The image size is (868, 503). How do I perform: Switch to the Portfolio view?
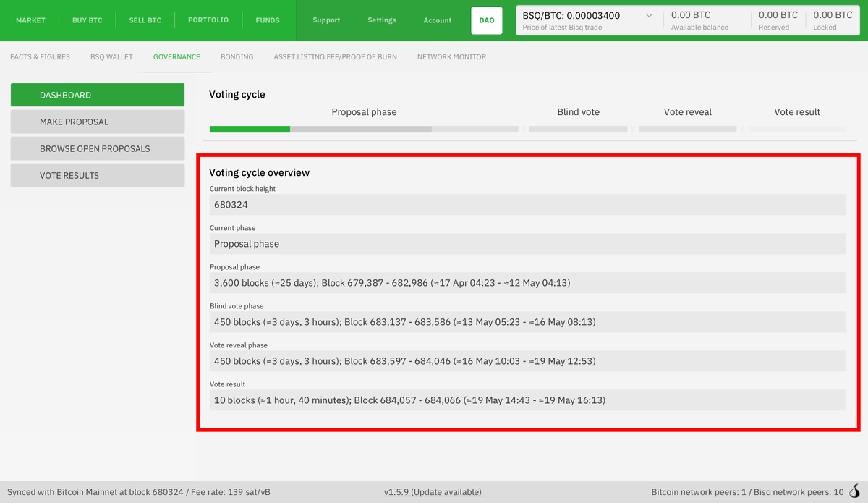pos(208,20)
